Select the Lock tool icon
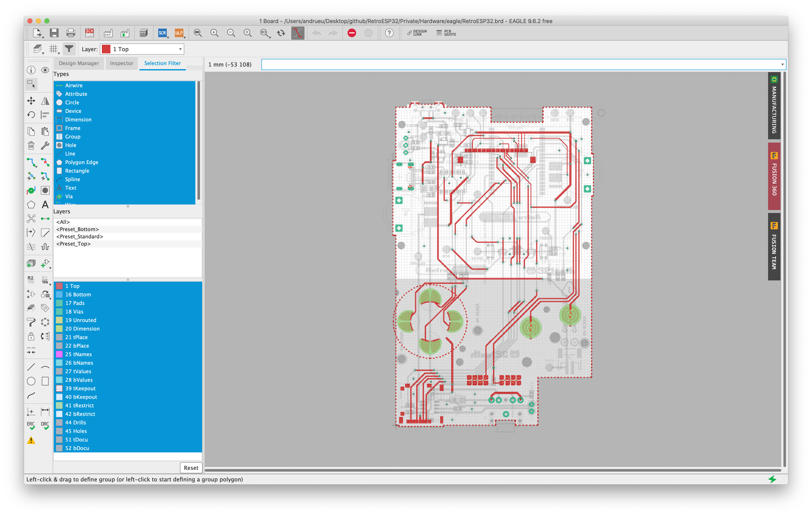The height and width of the screenshot is (516, 812). pos(31,336)
